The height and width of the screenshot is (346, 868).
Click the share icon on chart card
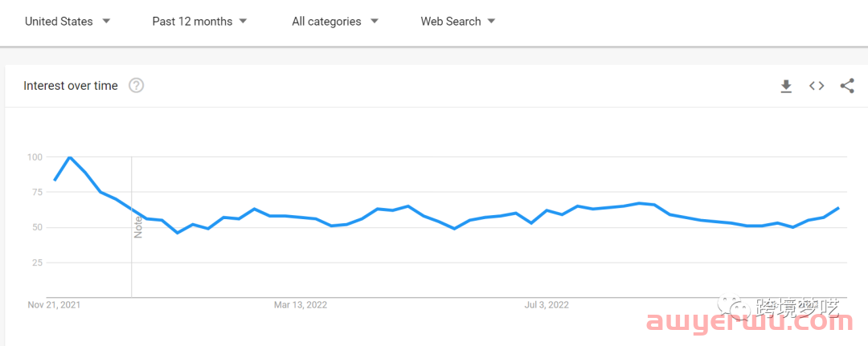click(847, 86)
